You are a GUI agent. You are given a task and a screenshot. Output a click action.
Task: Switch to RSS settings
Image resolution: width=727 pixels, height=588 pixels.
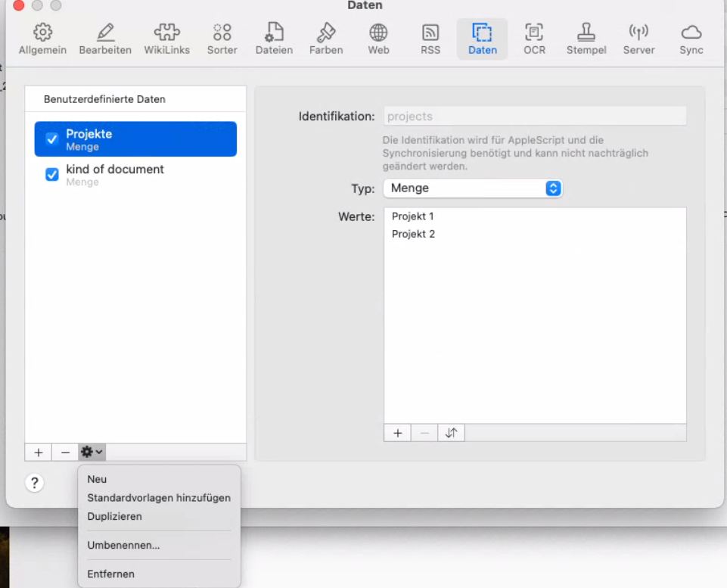[x=430, y=39]
